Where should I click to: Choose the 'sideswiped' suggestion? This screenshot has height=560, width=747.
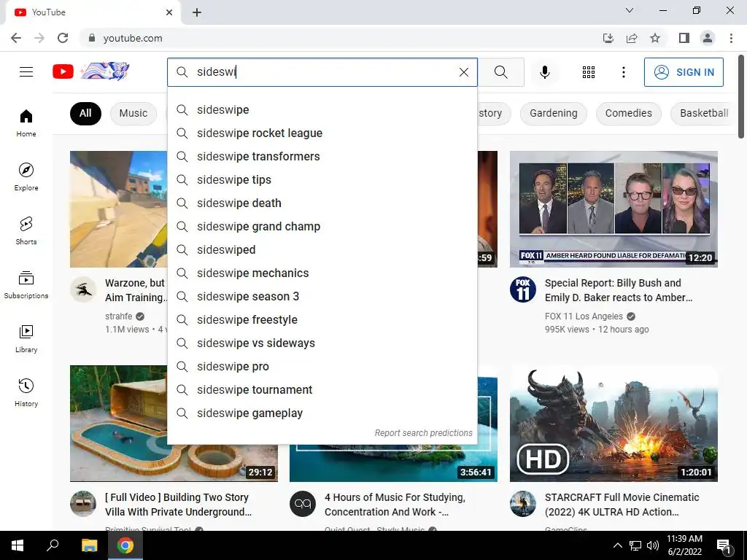322,249
